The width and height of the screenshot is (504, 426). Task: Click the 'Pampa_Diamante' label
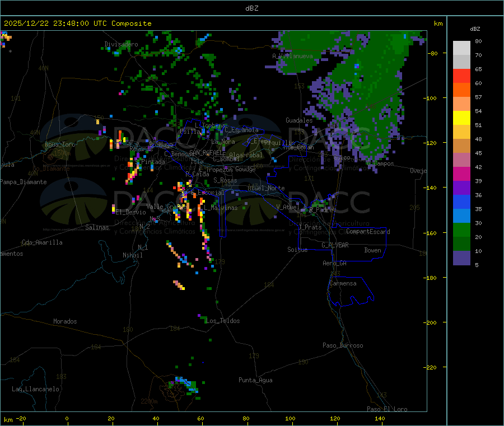click(24, 182)
